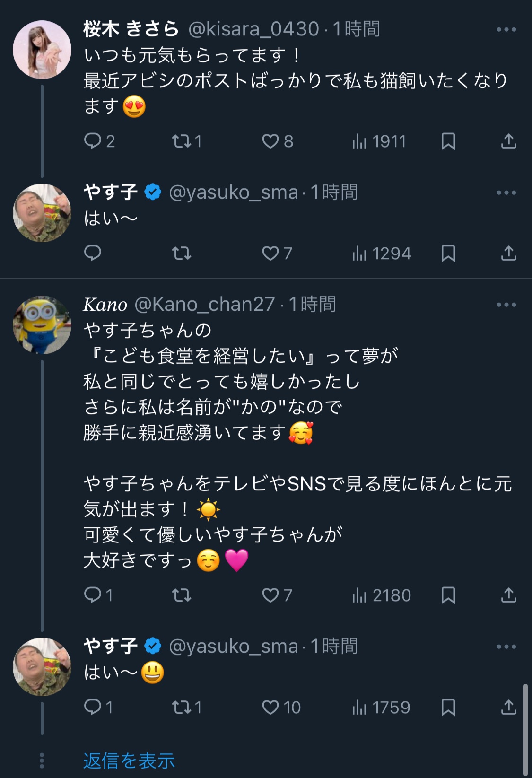The height and width of the screenshot is (778, 532).
Task: Like the 桜木きさら post with 8 likes
Action: point(278,141)
